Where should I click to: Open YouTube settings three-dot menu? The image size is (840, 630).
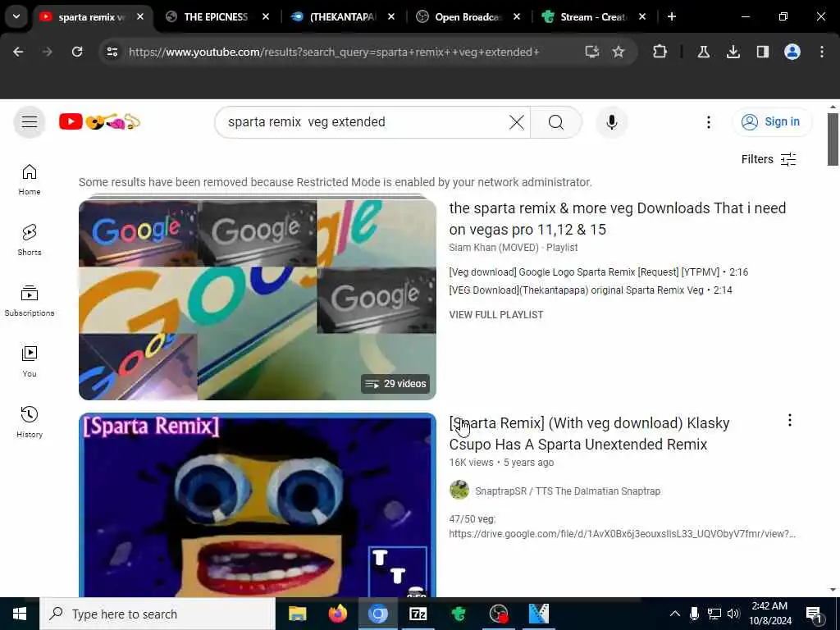coord(708,122)
